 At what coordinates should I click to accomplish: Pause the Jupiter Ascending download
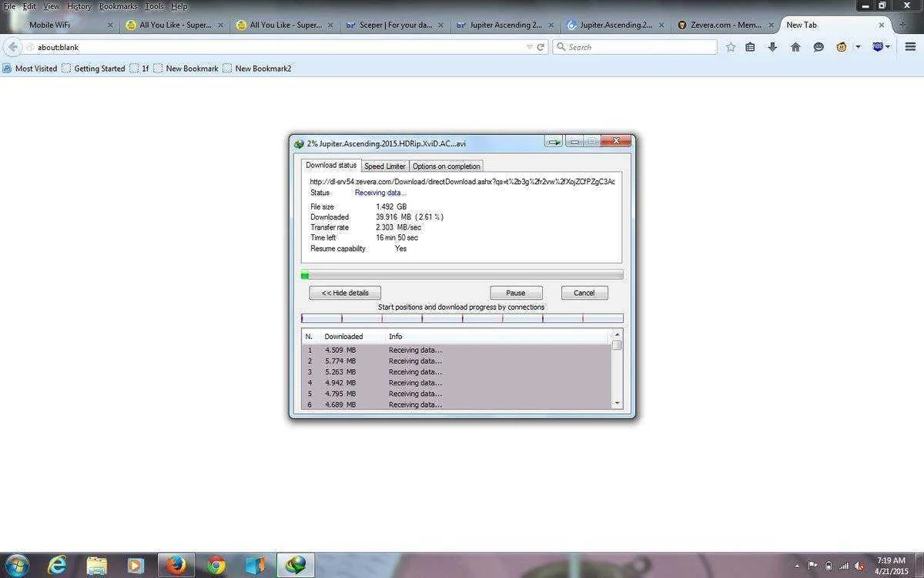[516, 293]
